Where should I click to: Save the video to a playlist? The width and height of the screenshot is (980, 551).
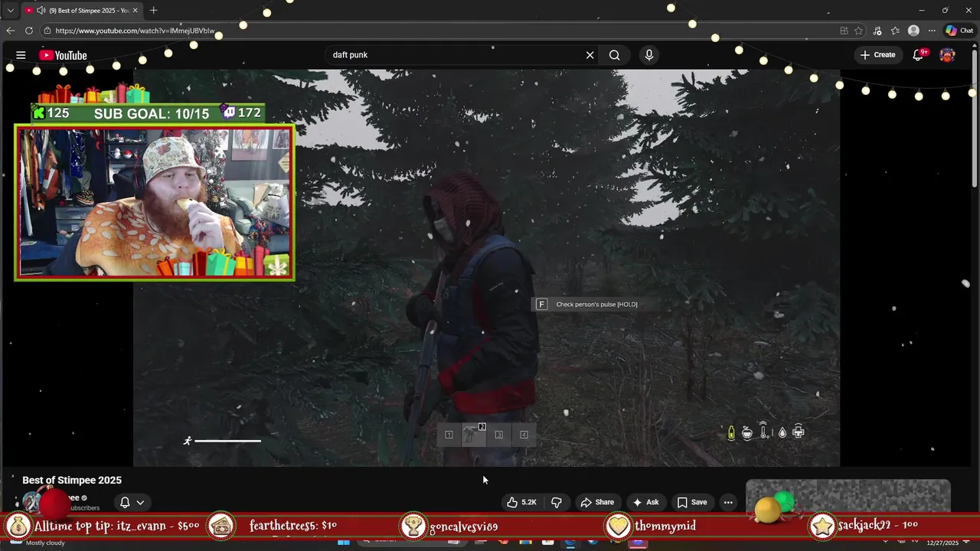pyautogui.click(x=691, y=502)
